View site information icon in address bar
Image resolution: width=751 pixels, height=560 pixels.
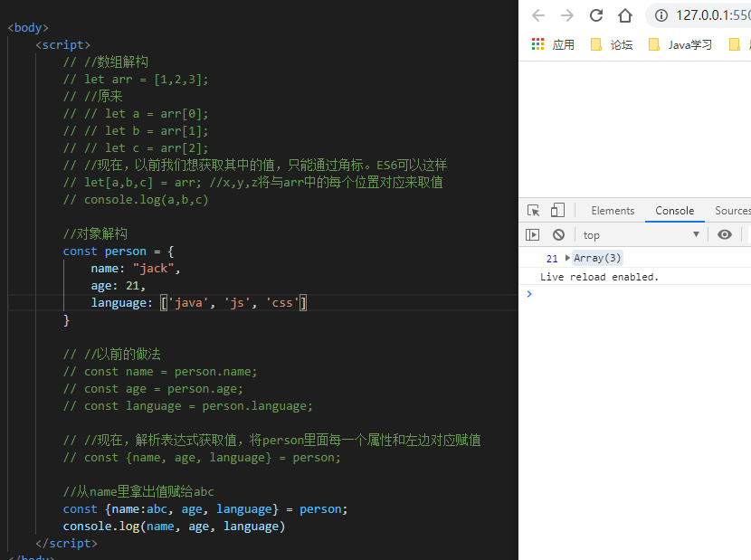coord(661,15)
